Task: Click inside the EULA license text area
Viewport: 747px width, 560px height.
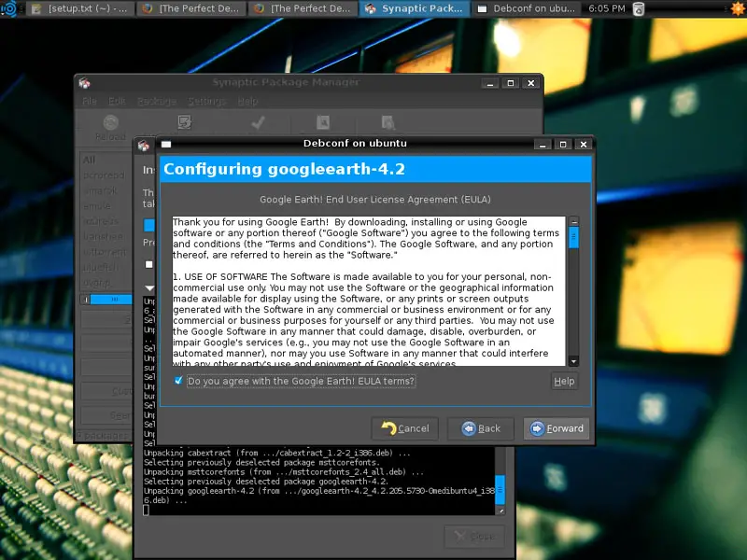Action: click(369, 291)
